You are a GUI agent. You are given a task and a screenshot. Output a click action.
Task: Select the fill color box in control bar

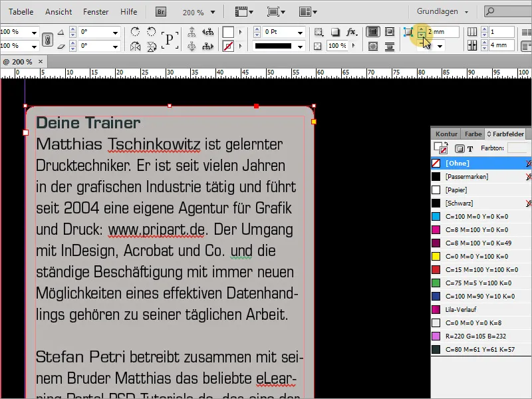tap(228, 32)
